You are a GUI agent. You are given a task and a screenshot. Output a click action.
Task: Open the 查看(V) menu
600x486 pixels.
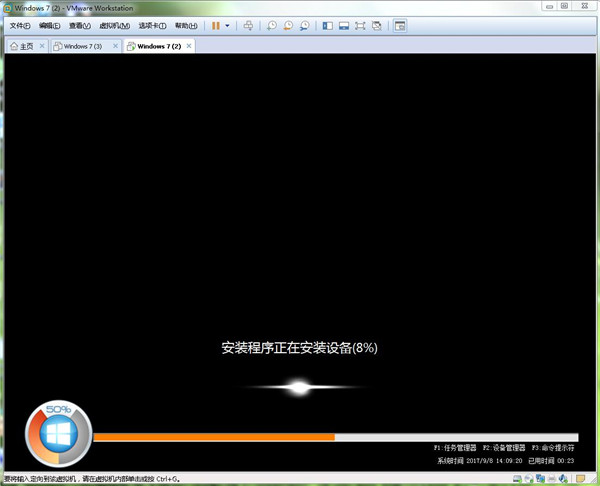click(80, 26)
